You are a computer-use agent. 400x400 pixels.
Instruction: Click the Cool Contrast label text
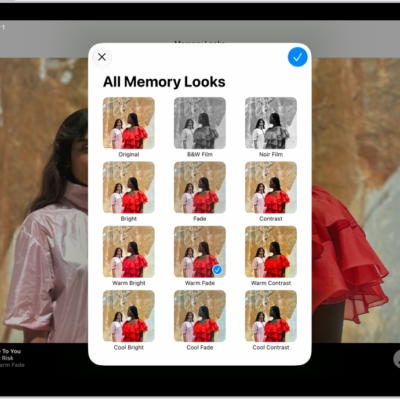271,347
